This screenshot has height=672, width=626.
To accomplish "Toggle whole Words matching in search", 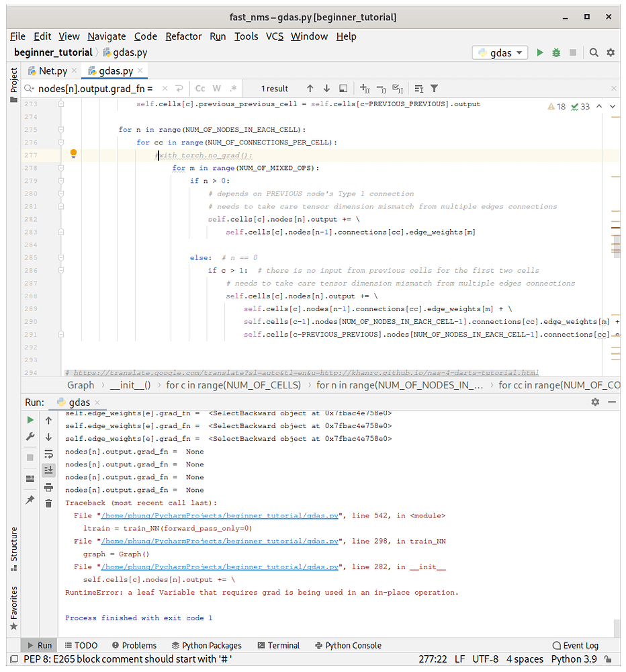I will click(218, 88).
